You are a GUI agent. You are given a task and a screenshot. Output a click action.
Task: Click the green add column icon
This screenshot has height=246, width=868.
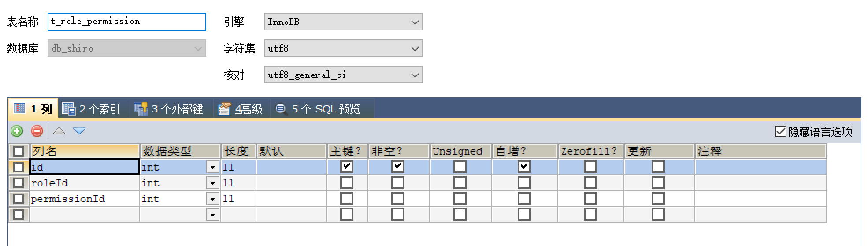pos(17,131)
